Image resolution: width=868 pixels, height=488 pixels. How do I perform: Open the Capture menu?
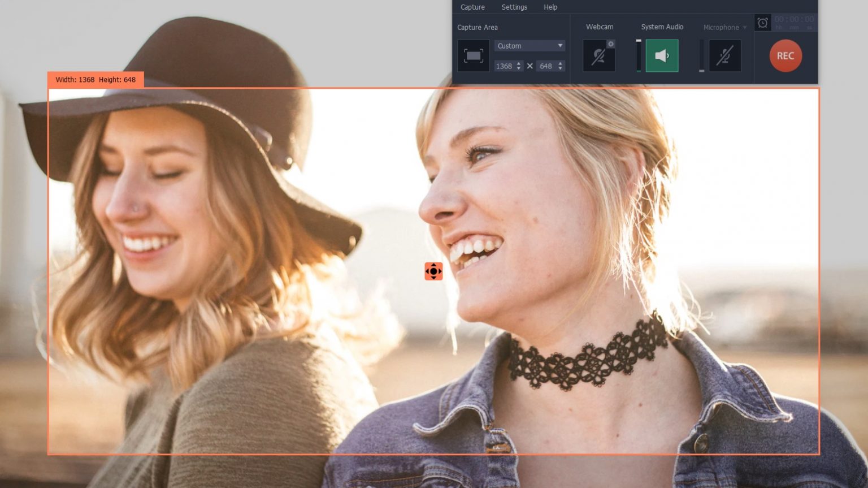click(472, 7)
